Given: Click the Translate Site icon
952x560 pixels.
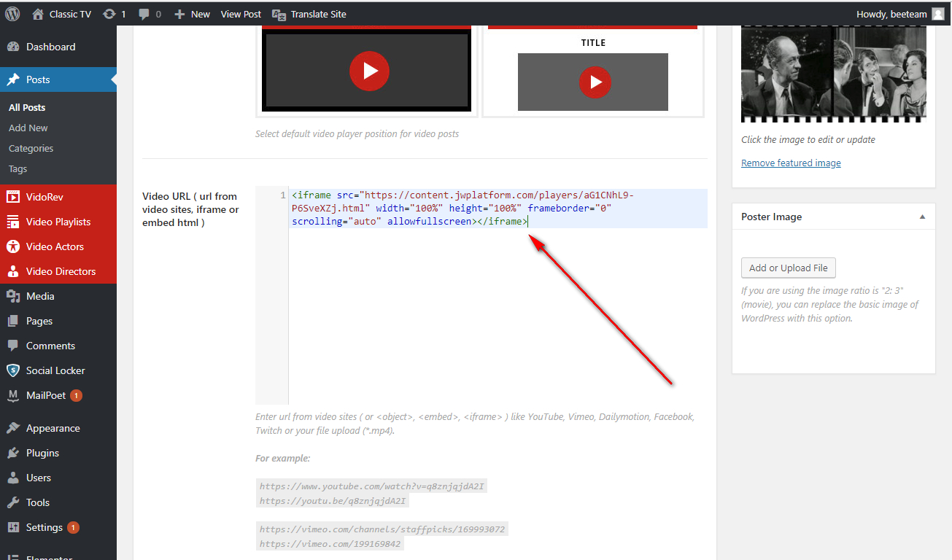Looking at the screenshot, I should 278,14.
